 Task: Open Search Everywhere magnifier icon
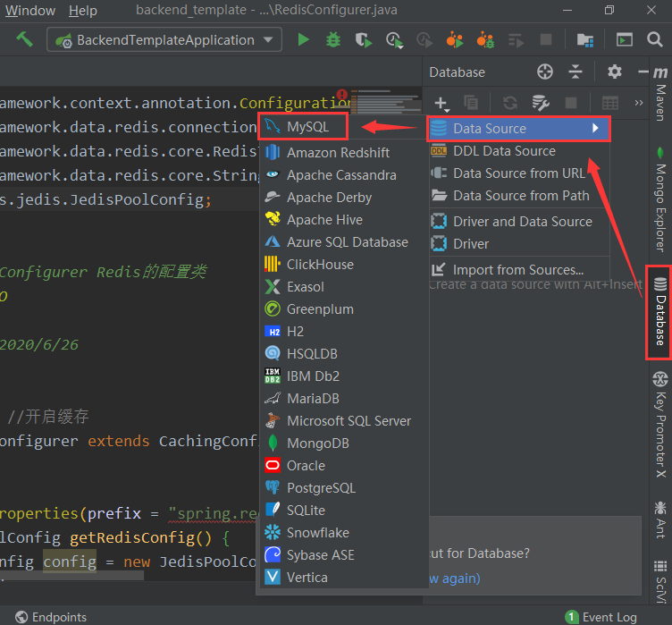[655, 39]
